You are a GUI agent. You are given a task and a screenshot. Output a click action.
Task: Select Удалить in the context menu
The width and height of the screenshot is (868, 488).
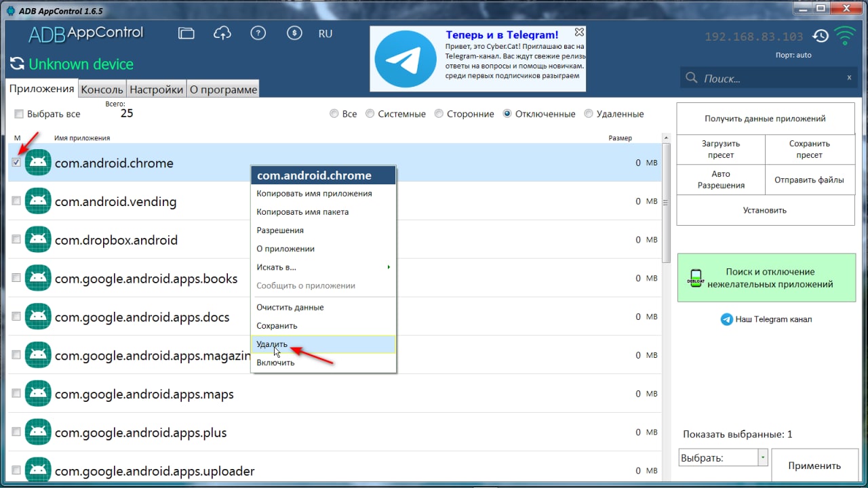[323, 344]
